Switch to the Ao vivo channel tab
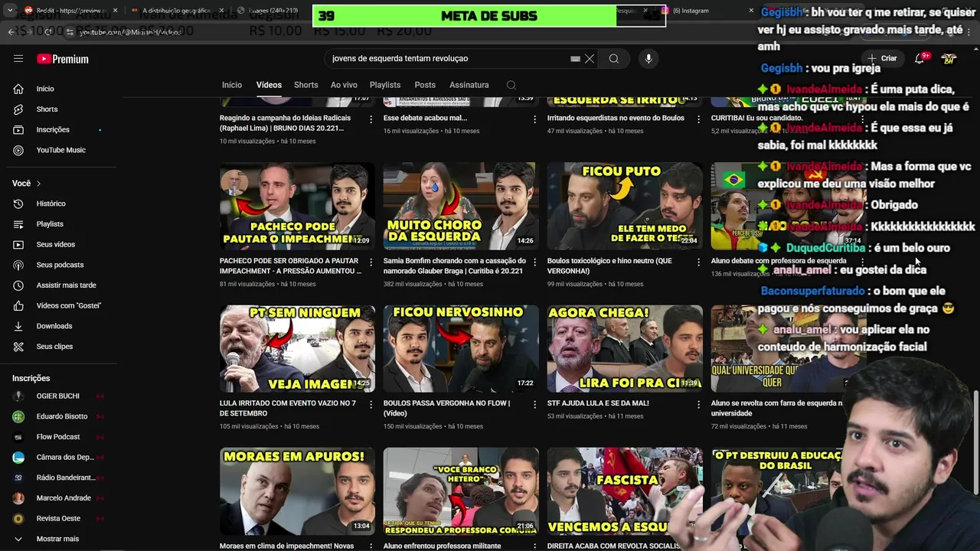The image size is (980, 551). pos(344,85)
